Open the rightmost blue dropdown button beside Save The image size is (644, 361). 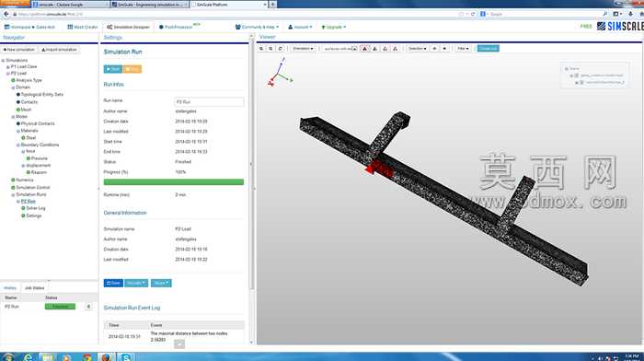[161, 283]
